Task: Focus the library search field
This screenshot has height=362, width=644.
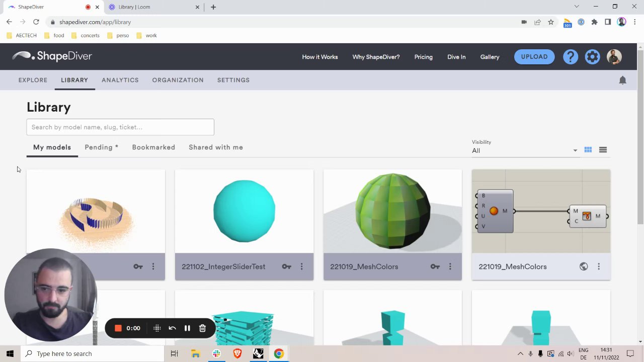Action: click(120, 127)
